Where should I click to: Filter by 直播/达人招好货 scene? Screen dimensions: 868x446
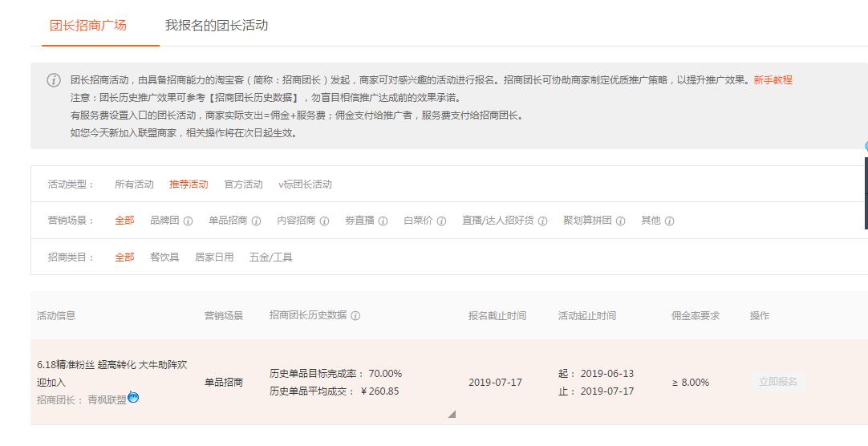[498, 221]
